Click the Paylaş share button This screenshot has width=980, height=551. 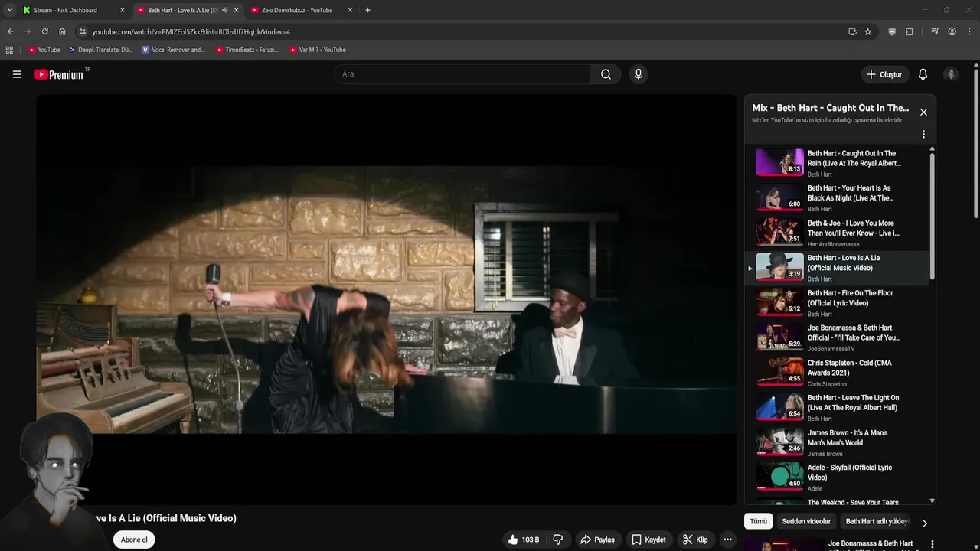tap(597, 540)
